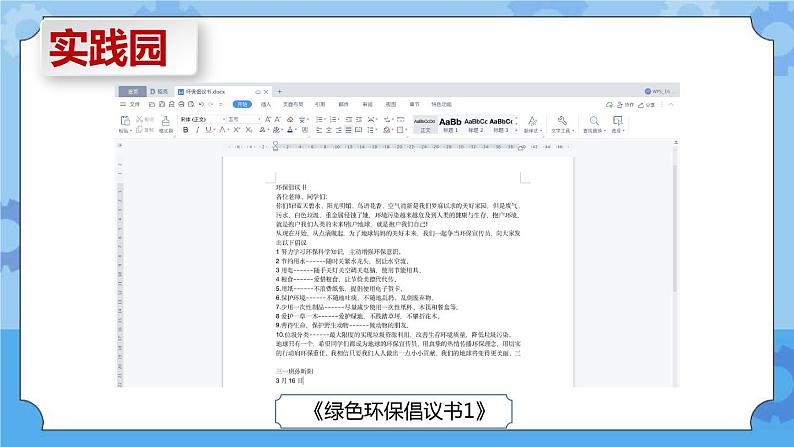Click the Save icon in quick access bar
This screenshot has height=447, width=794.
(x=162, y=104)
